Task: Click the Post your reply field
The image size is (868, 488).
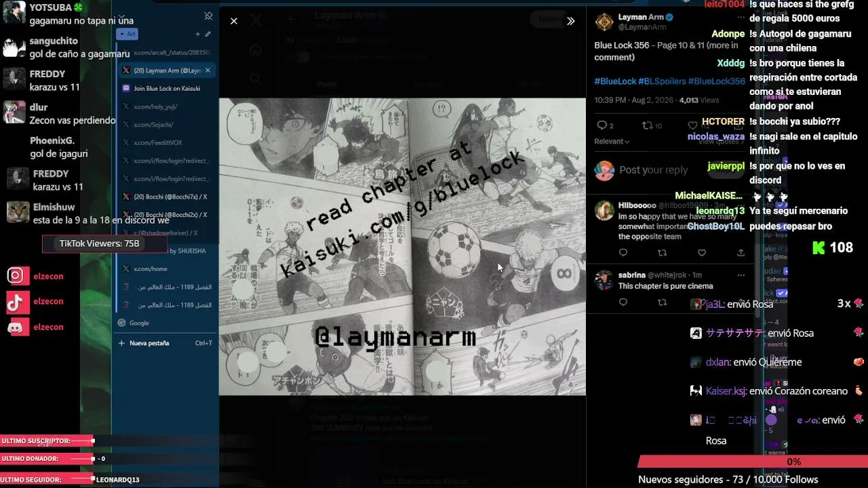Action: pos(653,170)
